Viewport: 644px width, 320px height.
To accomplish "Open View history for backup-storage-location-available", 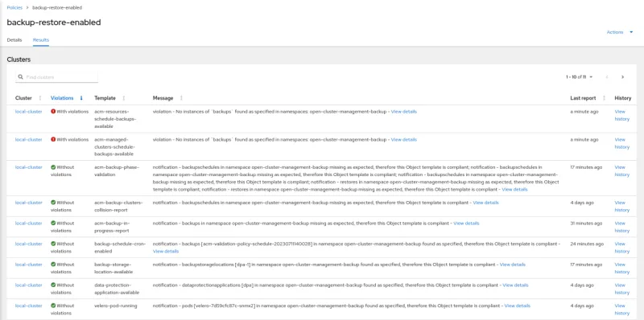I will [x=621, y=269].
